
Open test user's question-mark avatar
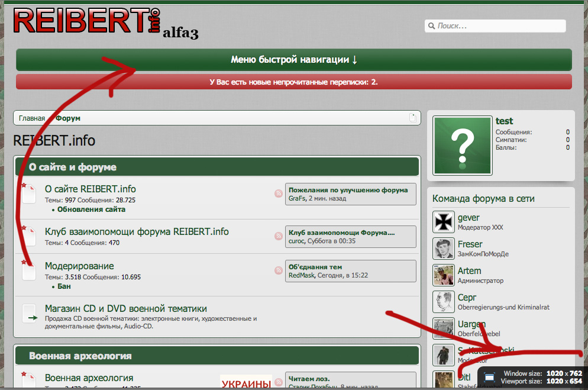pos(463,146)
